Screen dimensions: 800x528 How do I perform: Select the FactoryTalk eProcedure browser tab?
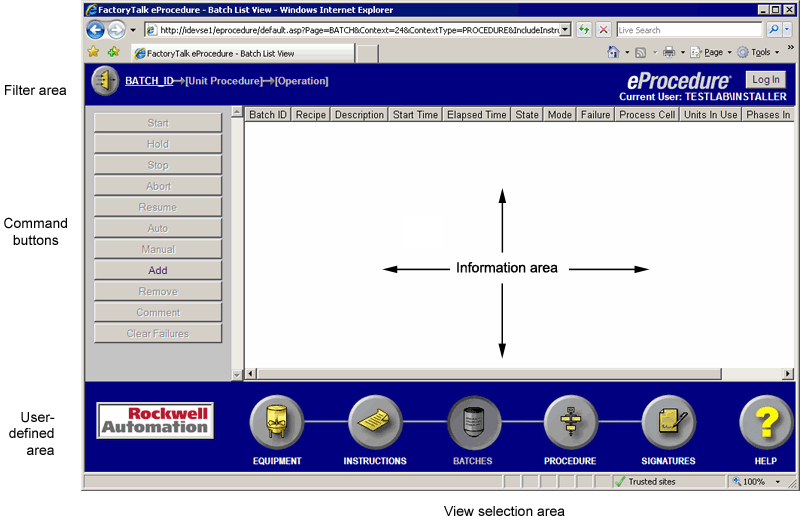(x=243, y=53)
